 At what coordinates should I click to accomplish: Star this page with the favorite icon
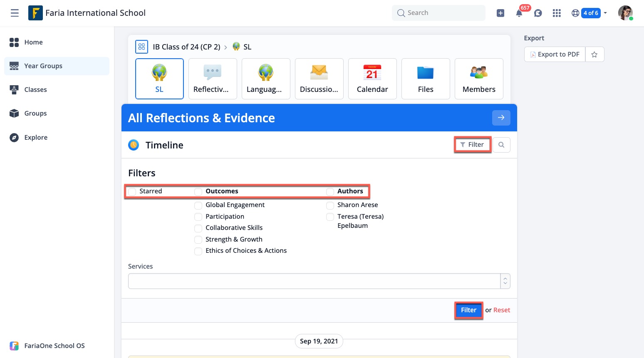pyautogui.click(x=594, y=54)
